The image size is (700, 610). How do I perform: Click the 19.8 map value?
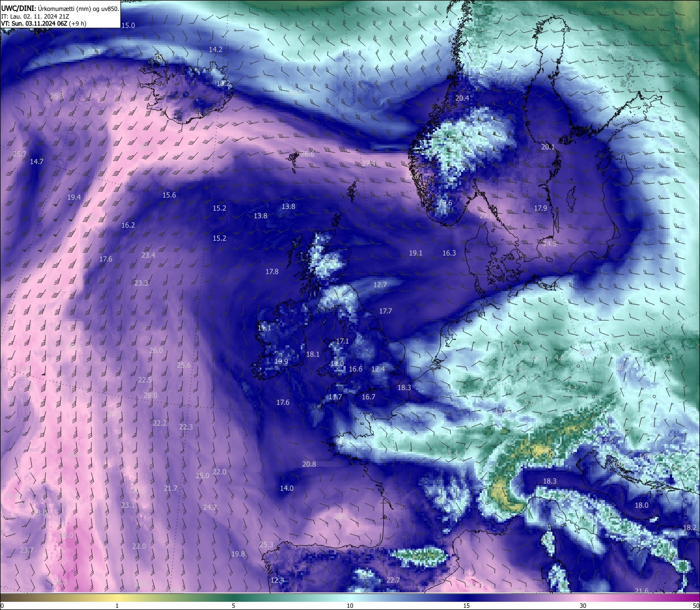pyautogui.click(x=238, y=554)
